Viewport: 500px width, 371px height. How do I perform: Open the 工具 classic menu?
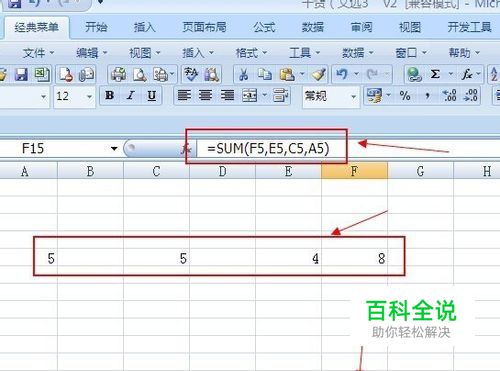coord(304,53)
